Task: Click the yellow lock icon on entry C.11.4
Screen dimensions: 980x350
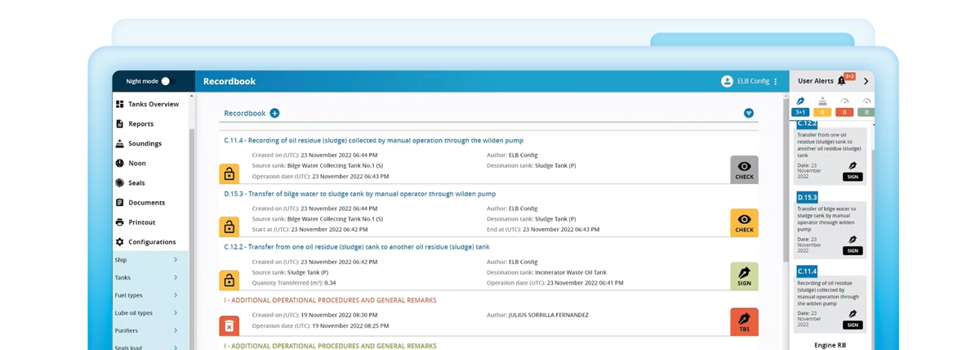Action: point(229,173)
